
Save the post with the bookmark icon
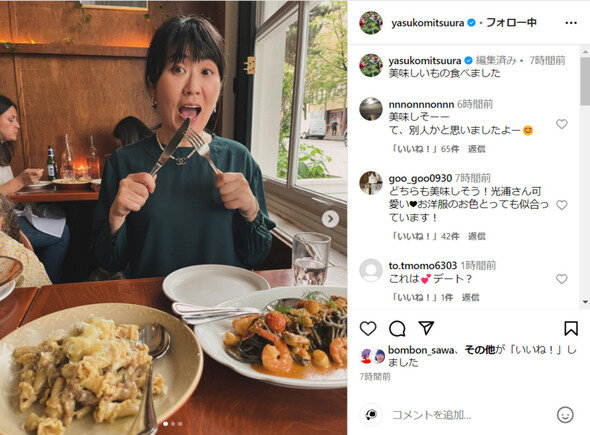coord(571,328)
